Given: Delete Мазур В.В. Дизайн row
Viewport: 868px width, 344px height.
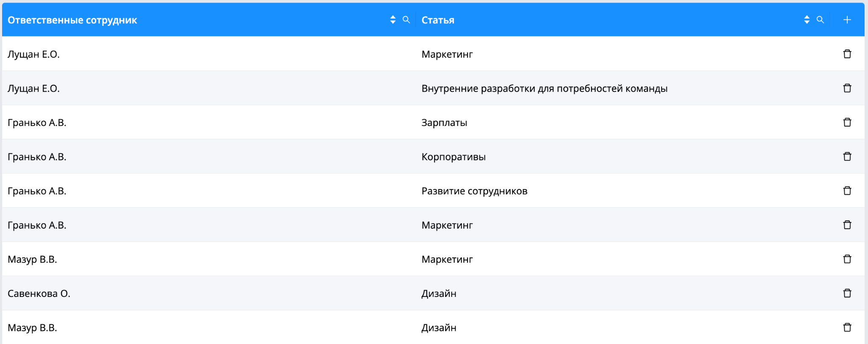Looking at the screenshot, I should (x=847, y=327).
